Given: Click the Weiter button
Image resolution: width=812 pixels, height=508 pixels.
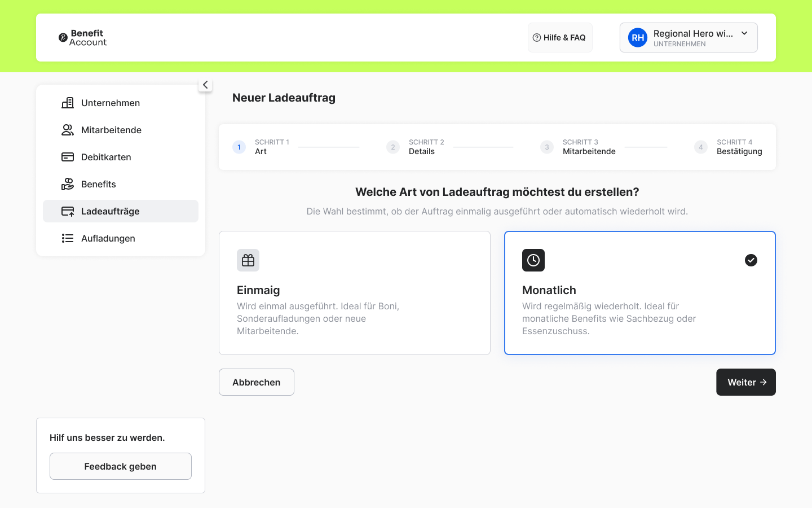Looking at the screenshot, I should click(746, 382).
